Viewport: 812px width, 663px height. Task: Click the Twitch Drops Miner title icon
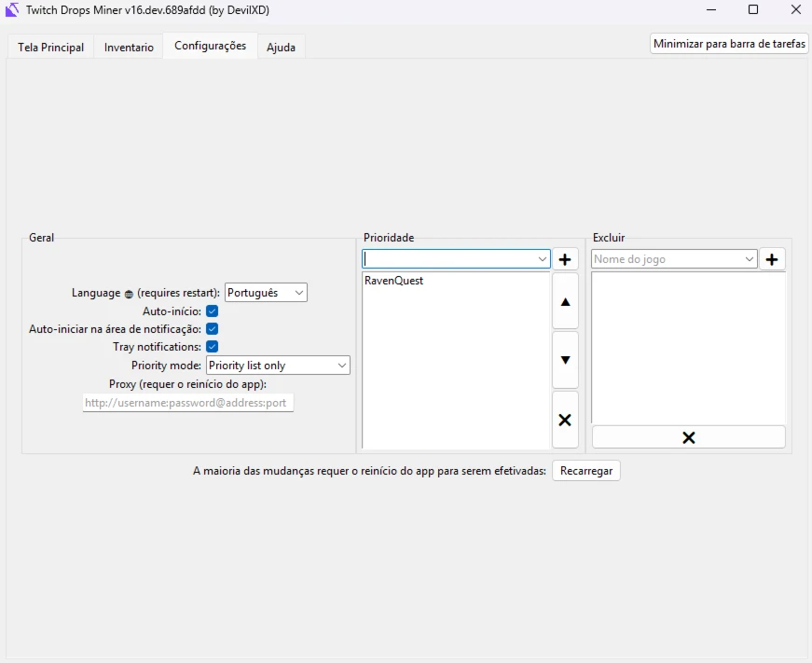pyautogui.click(x=12, y=10)
